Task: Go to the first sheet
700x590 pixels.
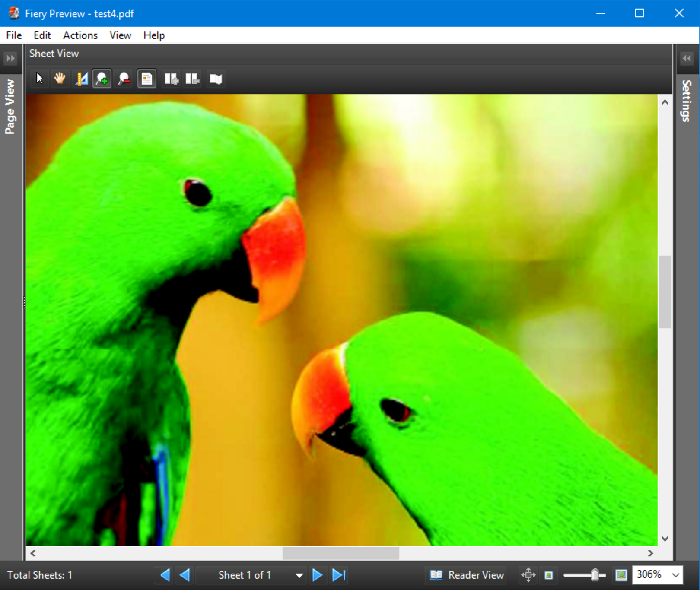Action: 165,575
